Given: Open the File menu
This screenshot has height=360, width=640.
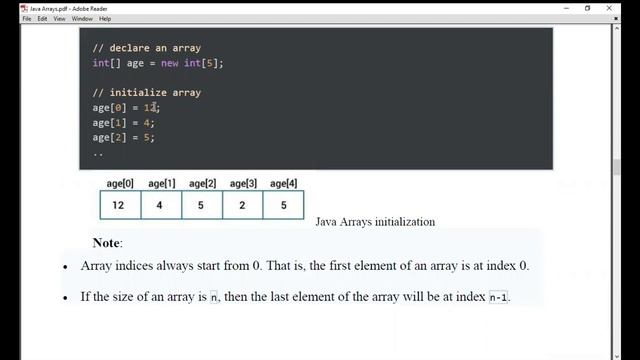Looking at the screenshot, I should tap(27, 19).
